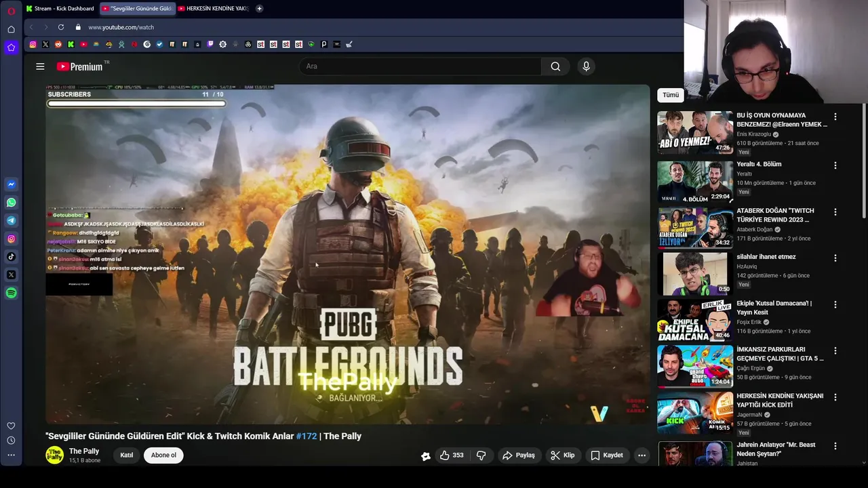The height and width of the screenshot is (488, 868).
Task: Open WhatsApp in the Opera sidebar
Action: [x=11, y=203]
